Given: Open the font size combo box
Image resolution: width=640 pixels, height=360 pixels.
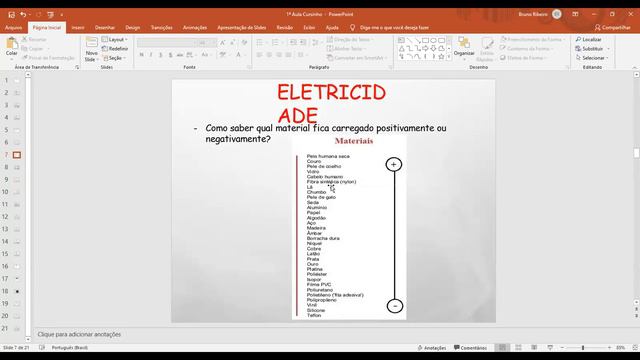Looking at the screenshot, I should pos(207,42).
